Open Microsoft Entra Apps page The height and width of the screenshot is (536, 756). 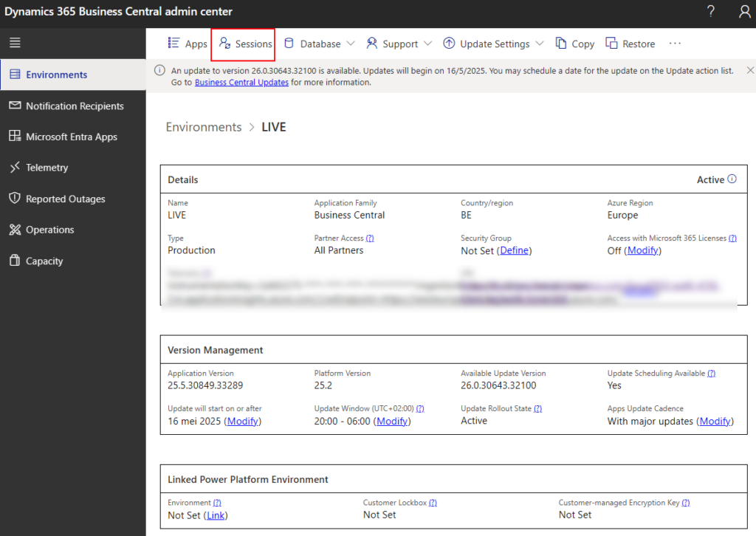tap(73, 137)
